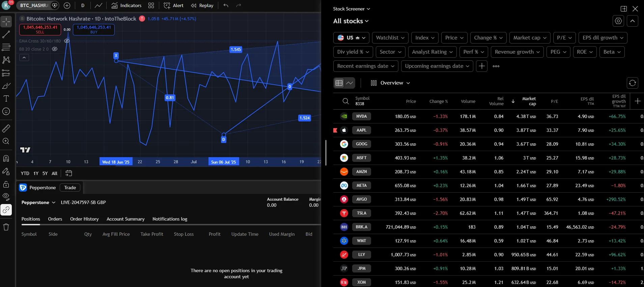The image size is (644, 287).
Task: Open indicator templates grid icon
Action: tap(151, 5)
